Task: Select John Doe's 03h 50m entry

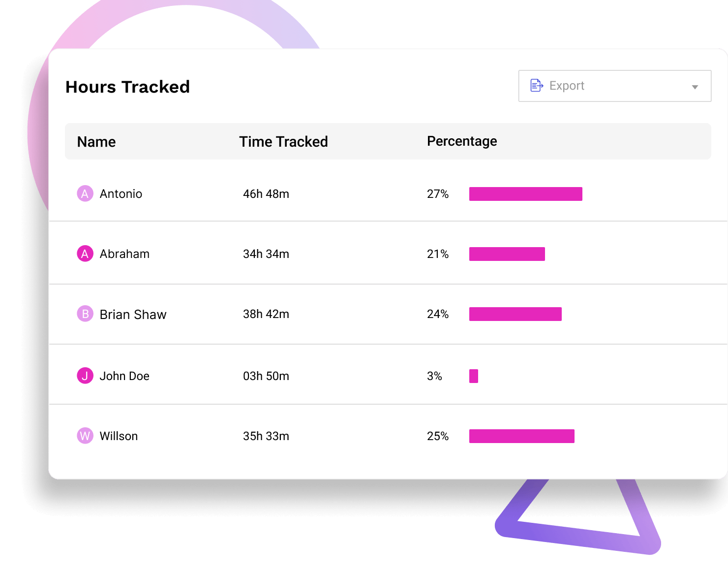Action: 266,376
